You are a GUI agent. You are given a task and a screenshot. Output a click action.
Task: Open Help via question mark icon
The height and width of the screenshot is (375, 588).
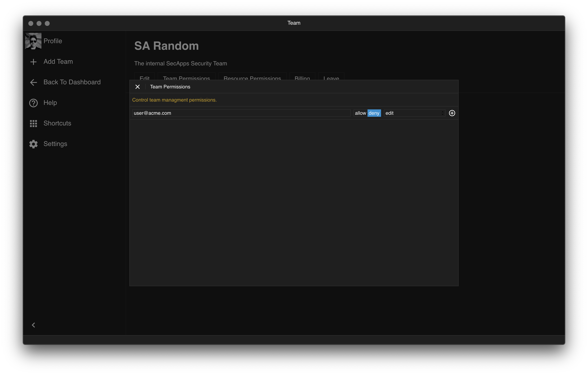pos(33,103)
